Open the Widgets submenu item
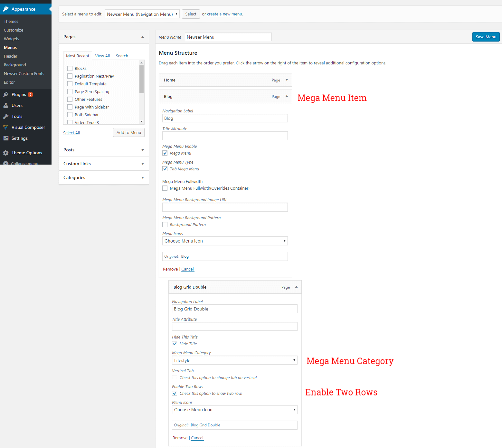The image size is (502, 448). coord(12,39)
